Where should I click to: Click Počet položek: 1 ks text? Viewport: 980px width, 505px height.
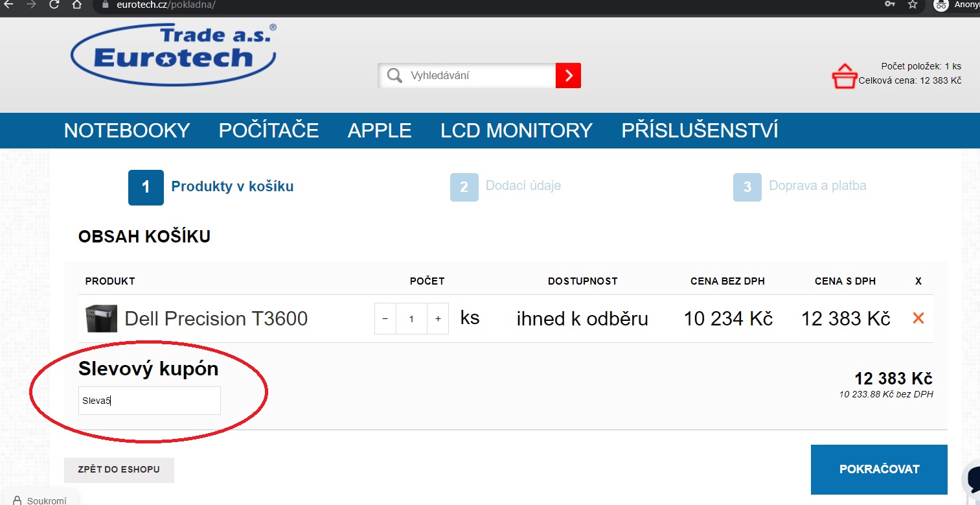point(921,66)
